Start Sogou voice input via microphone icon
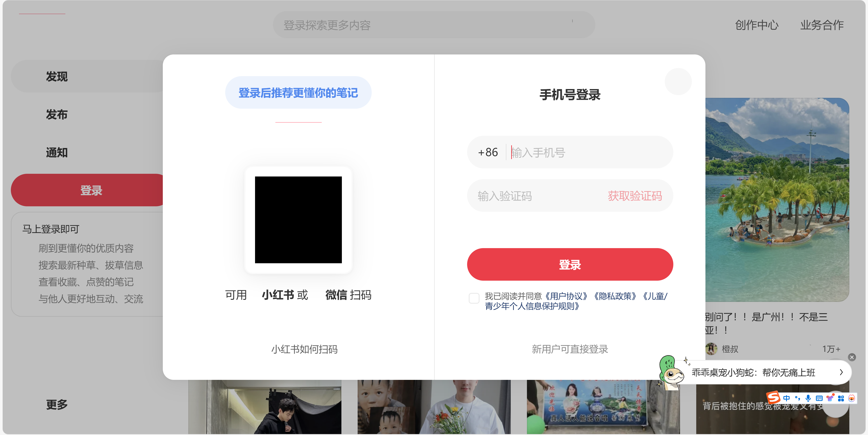Screen dimensions: 868x435 [808, 398]
